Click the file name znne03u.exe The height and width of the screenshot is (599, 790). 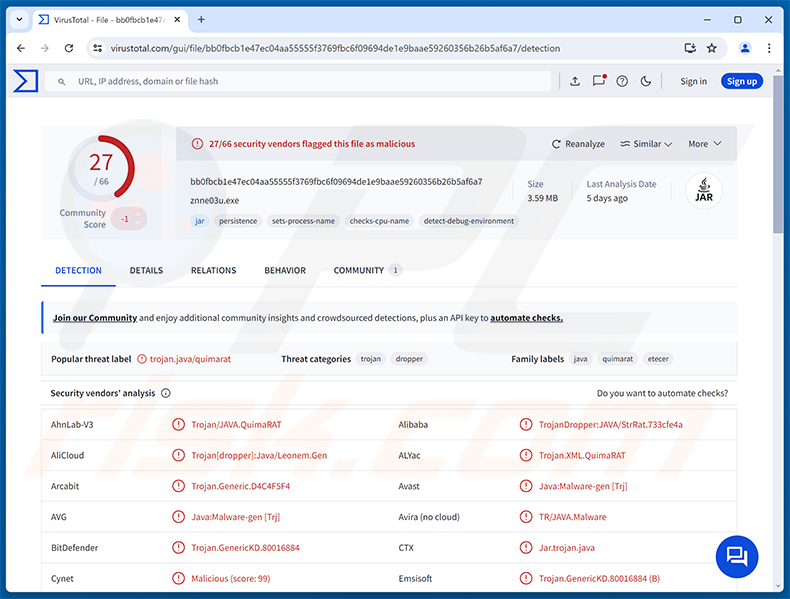[215, 201]
